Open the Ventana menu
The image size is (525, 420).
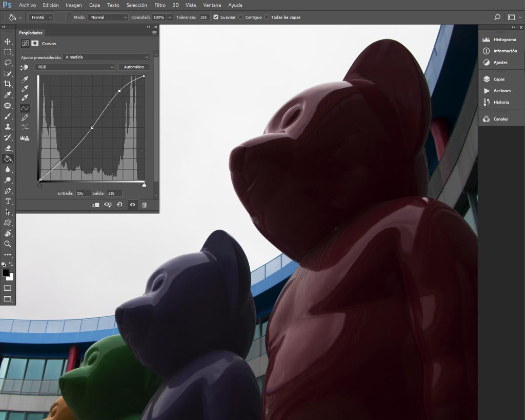212,5
